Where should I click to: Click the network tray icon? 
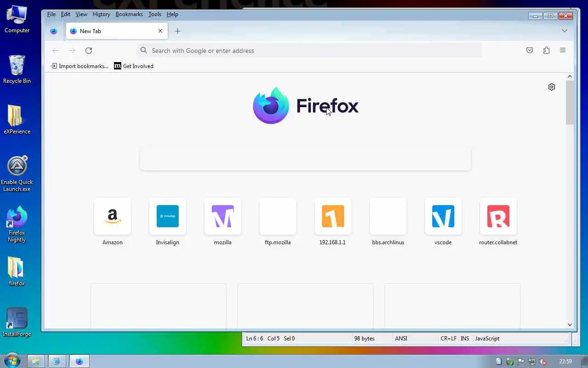(x=532, y=362)
